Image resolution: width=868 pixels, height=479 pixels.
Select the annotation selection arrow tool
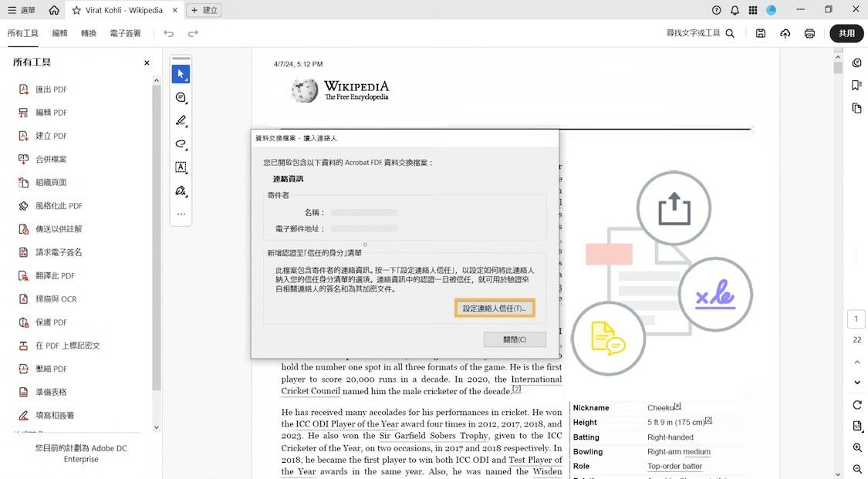click(181, 73)
